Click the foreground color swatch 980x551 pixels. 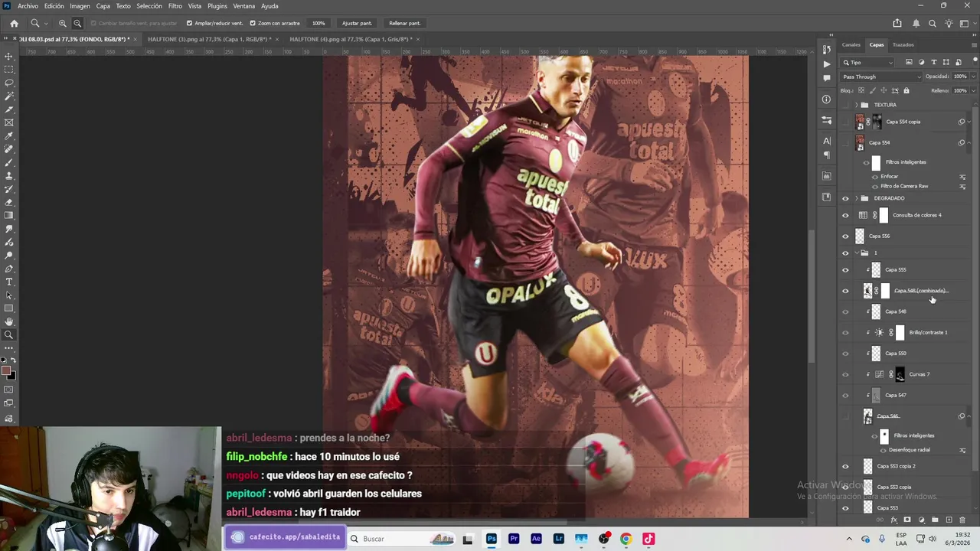pyautogui.click(x=6, y=371)
